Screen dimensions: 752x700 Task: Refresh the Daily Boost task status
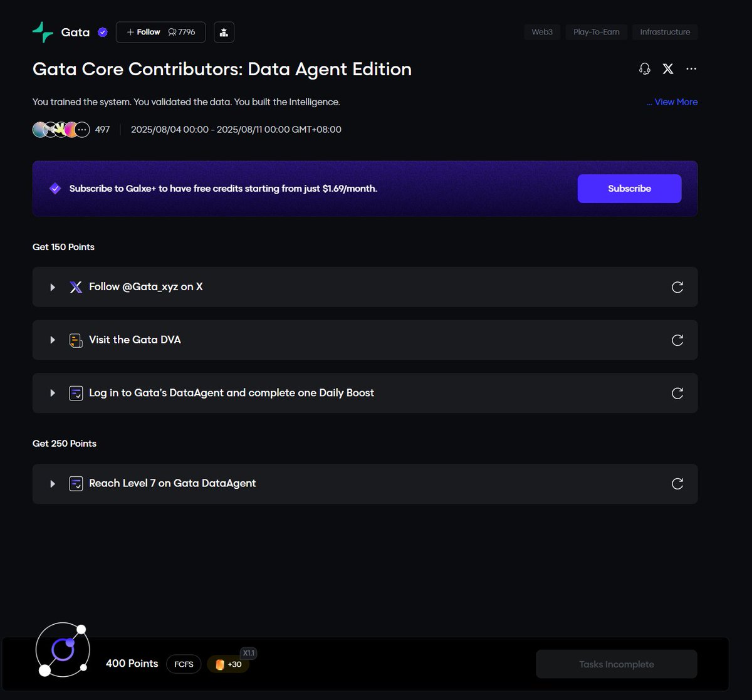677,393
